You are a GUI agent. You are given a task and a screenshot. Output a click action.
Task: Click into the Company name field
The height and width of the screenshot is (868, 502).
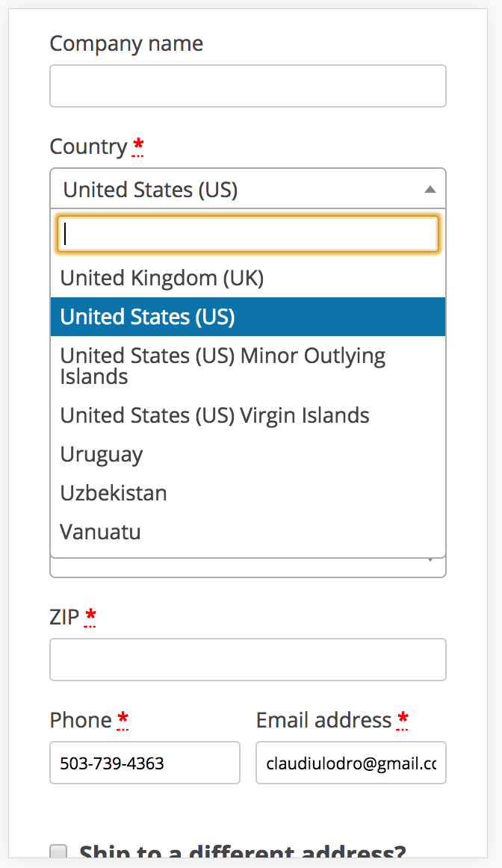click(248, 85)
